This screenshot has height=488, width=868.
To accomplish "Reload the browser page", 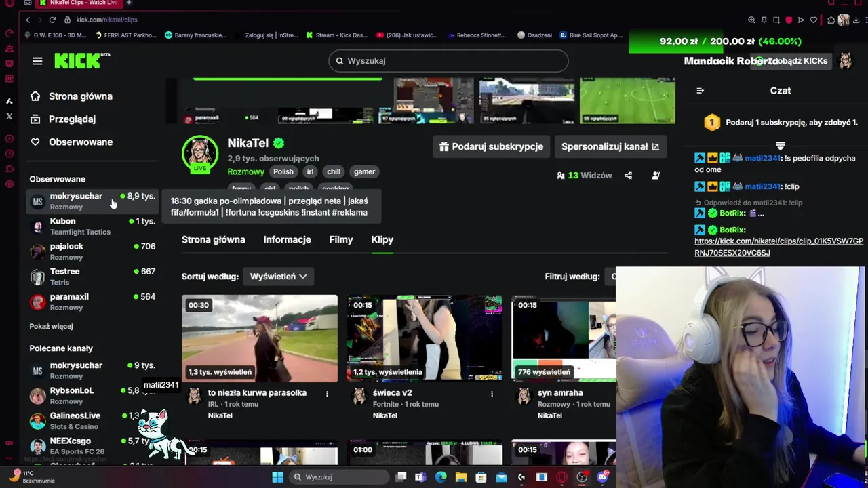I will point(51,20).
